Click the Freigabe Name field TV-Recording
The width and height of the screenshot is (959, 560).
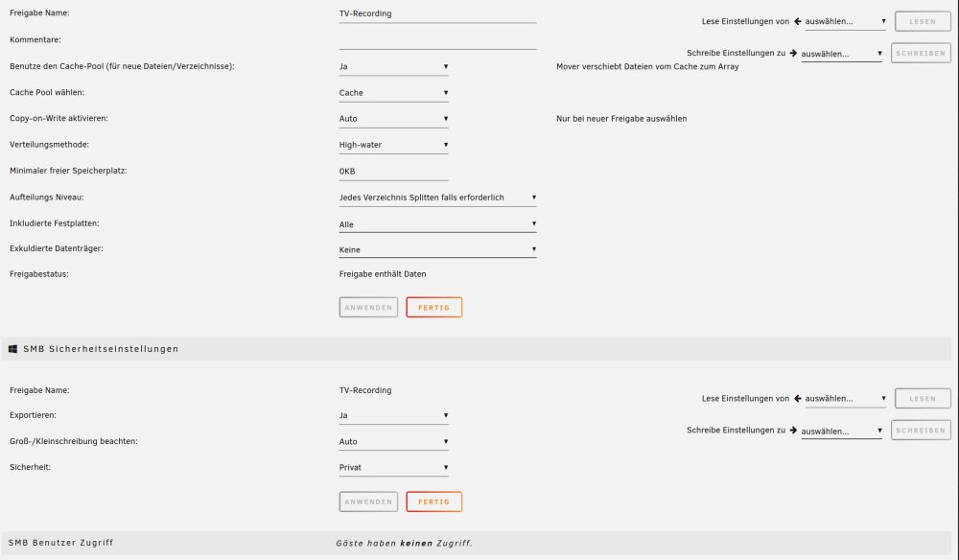[437, 14]
